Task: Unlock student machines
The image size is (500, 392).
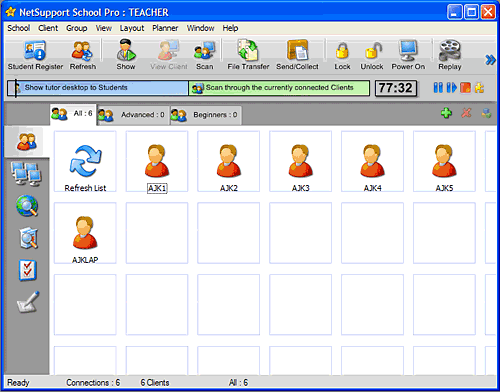Action: click(372, 55)
